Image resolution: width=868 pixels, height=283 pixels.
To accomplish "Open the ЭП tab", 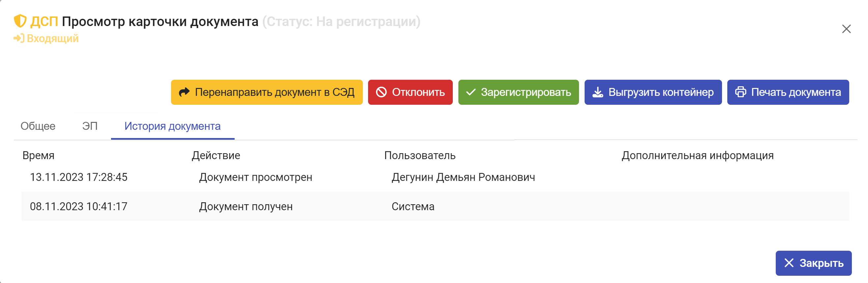I will (90, 126).
